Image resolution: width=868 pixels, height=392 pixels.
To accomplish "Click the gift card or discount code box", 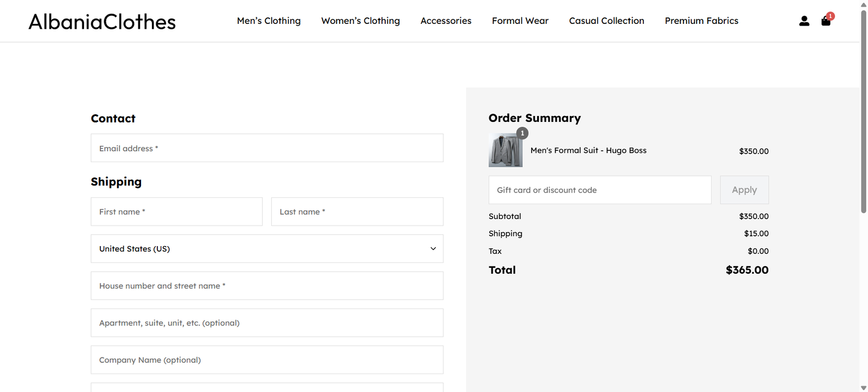I will click(x=599, y=190).
